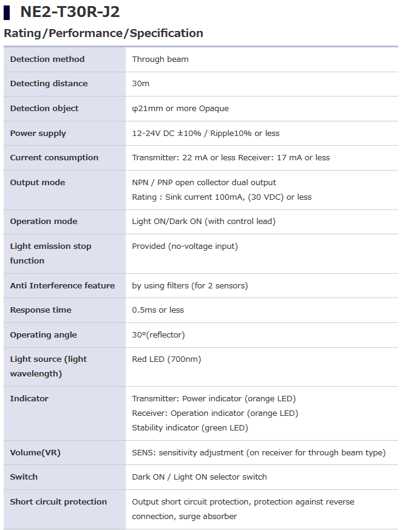This screenshot has height=530, width=420.
Task: Click the Anti Interference feature label
Action: (63, 286)
